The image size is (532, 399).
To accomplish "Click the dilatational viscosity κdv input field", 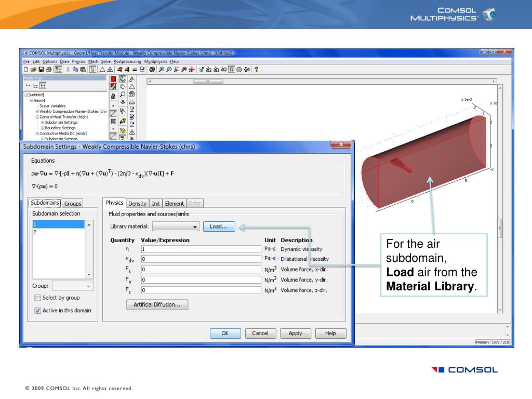I will tap(201, 259).
